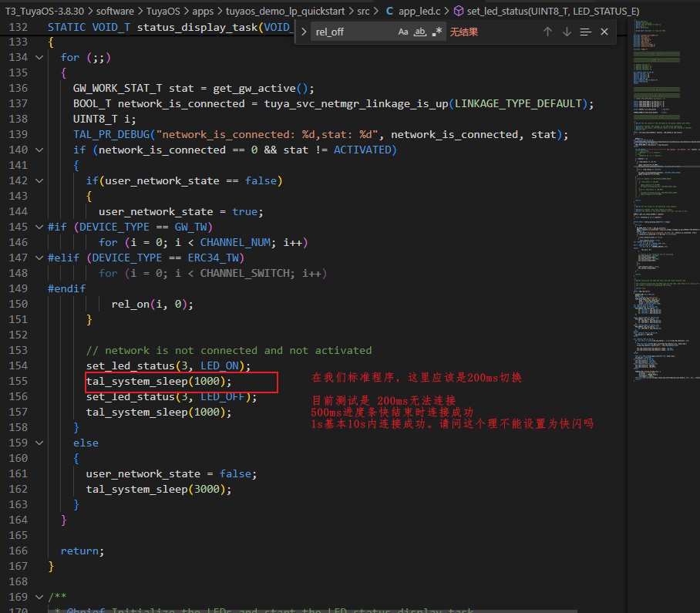Place cursor on get_gw_active call
700x613 pixels.
[254, 88]
